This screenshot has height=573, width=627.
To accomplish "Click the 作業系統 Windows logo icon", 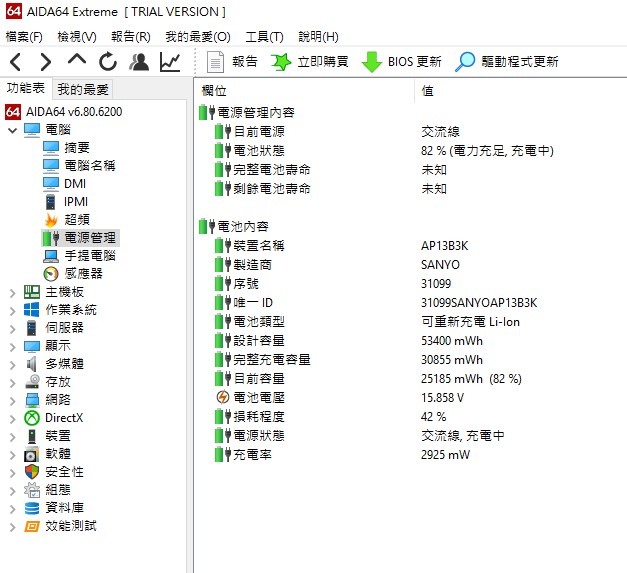I will pyautogui.click(x=32, y=310).
